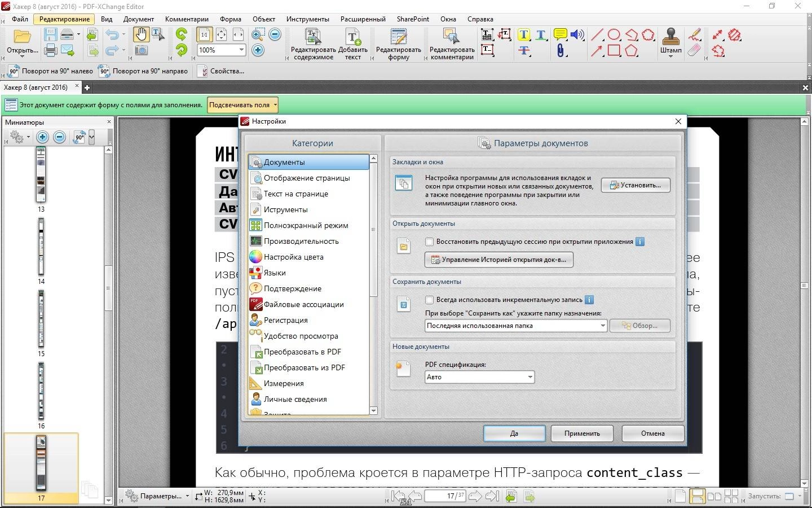Open the PDF specification Авто dropdown
Screen dimensions: 812x508
point(530,377)
